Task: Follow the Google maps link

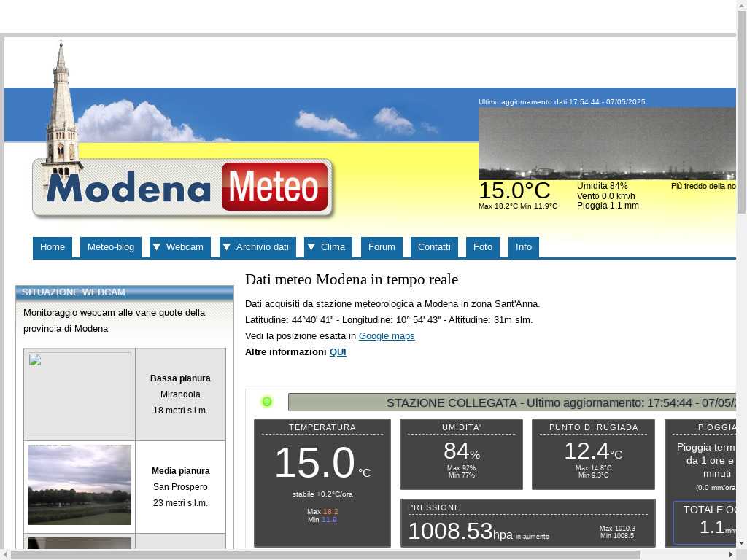Action: coord(387,335)
